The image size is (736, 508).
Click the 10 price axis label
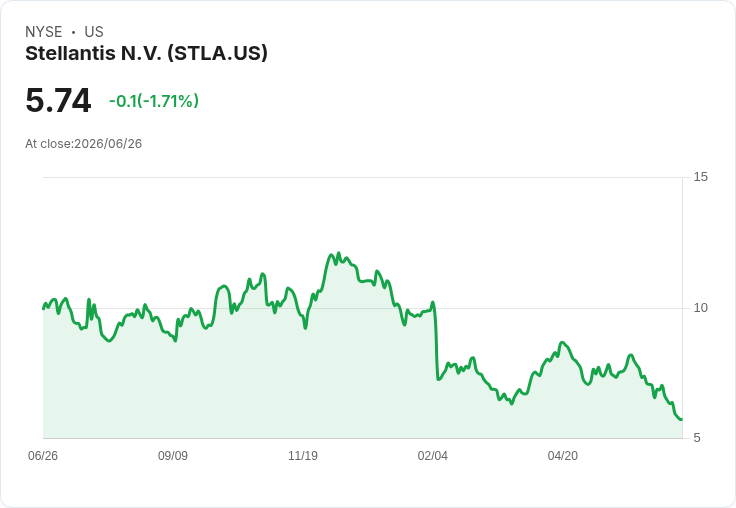tap(700, 308)
